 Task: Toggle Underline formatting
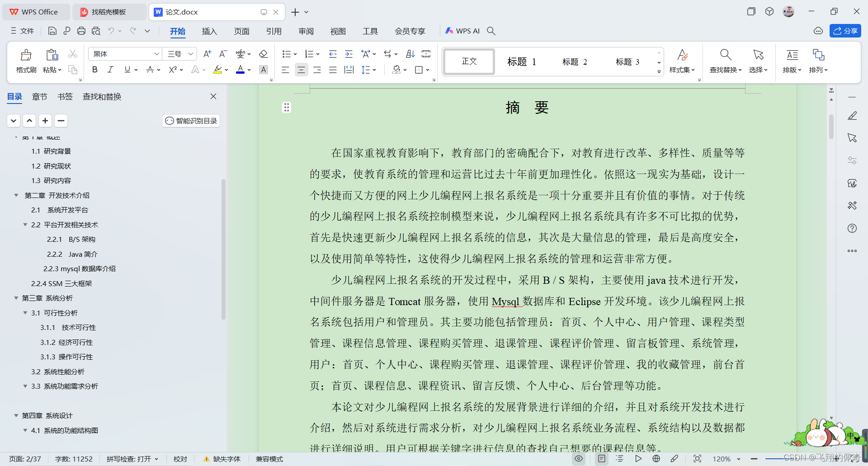click(x=127, y=70)
